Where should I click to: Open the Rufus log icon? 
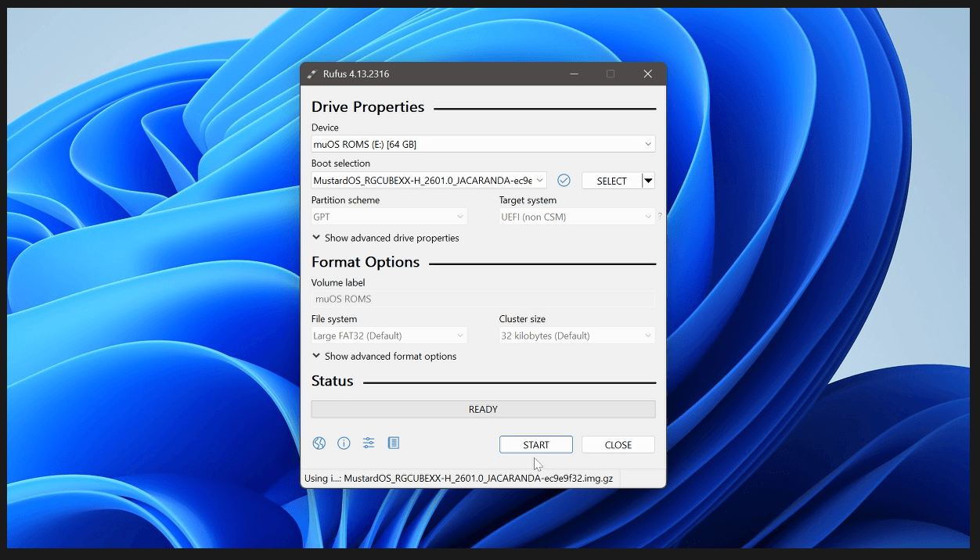(394, 443)
